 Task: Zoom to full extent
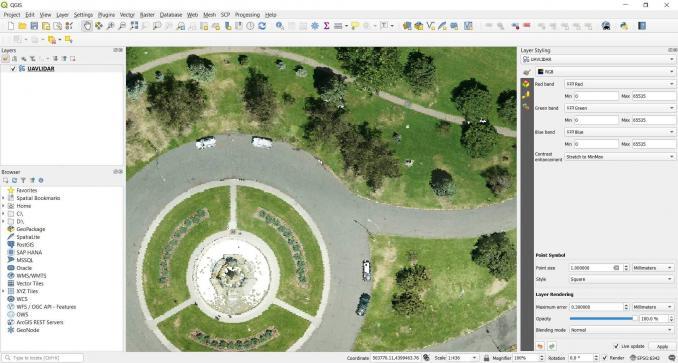pyautogui.click(x=134, y=26)
